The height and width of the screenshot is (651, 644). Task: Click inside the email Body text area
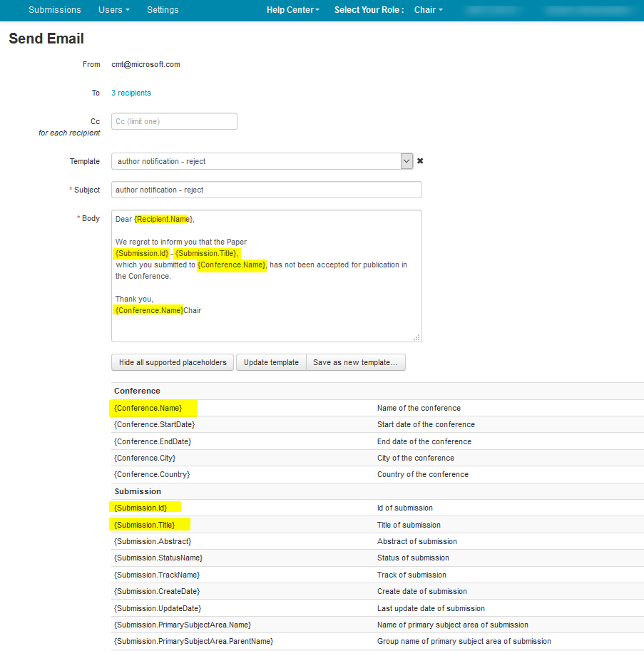[x=266, y=299]
